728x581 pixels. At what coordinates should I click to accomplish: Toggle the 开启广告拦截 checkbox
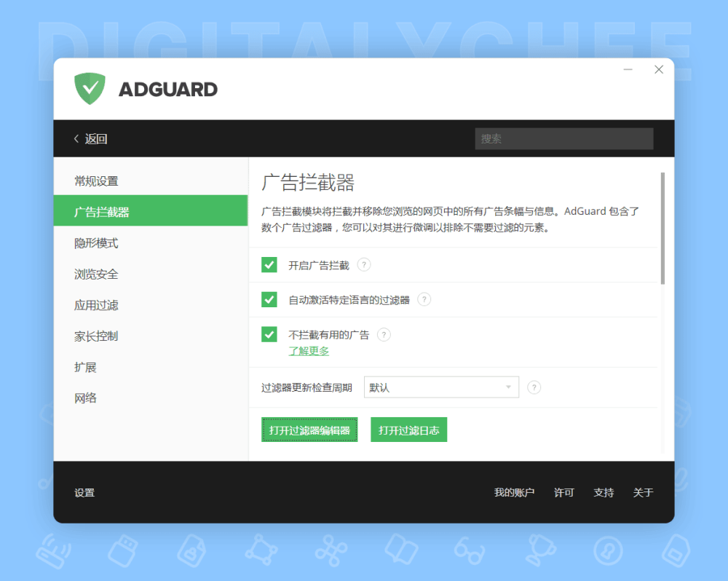click(269, 265)
